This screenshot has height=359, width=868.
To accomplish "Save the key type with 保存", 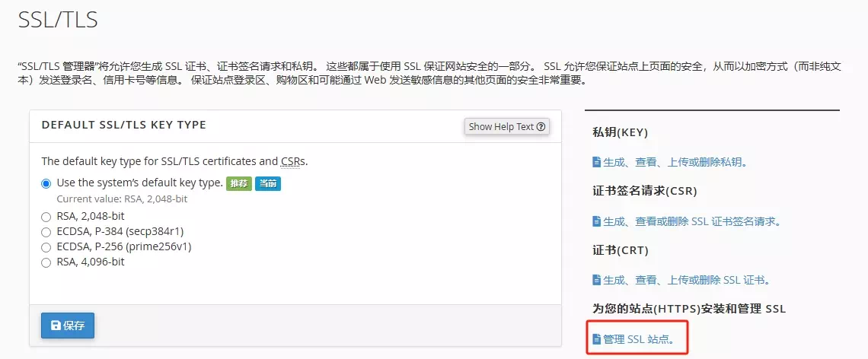I will tap(68, 326).
